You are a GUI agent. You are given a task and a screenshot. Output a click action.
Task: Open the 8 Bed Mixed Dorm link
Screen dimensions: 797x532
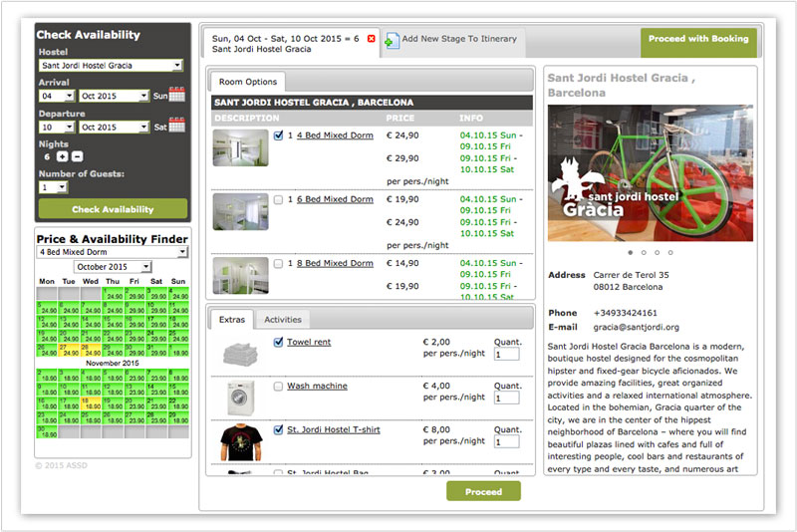[x=335, y=264]
